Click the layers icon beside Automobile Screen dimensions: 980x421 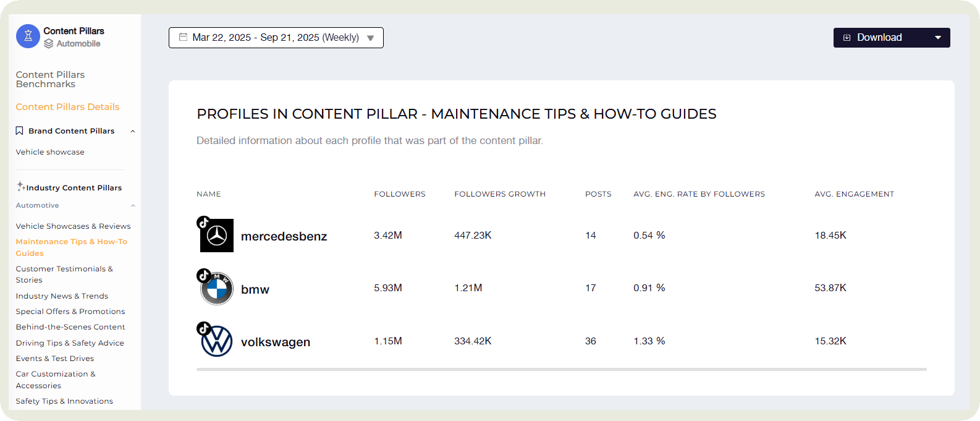[49, 43]
